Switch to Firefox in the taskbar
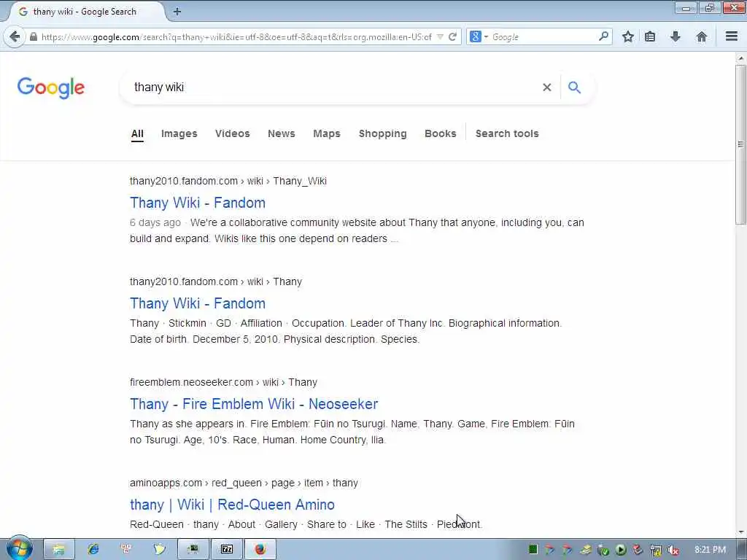 260,550
